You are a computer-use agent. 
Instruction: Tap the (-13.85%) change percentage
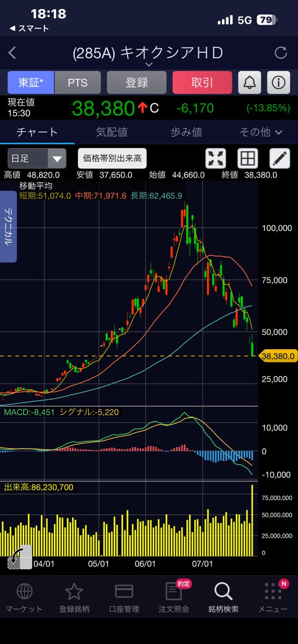coord(268,108)
